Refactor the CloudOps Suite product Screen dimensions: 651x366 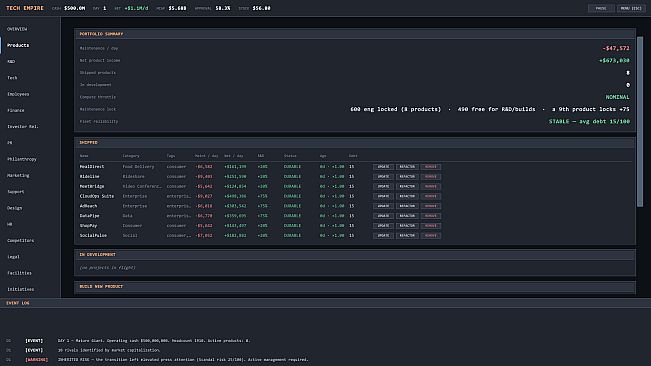coord(407,196)
